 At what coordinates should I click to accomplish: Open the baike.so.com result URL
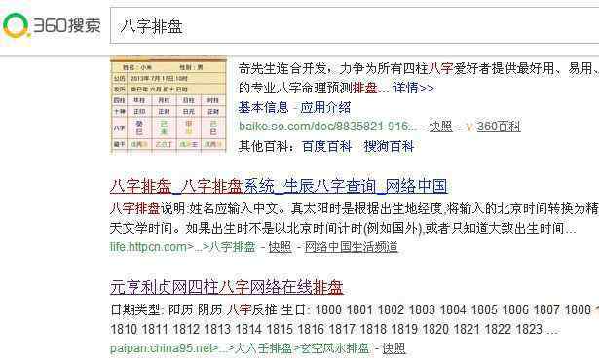click(328, 127)
